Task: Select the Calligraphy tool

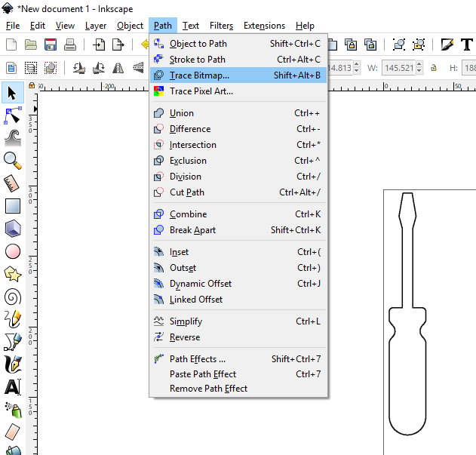Action: click(12, 364)
